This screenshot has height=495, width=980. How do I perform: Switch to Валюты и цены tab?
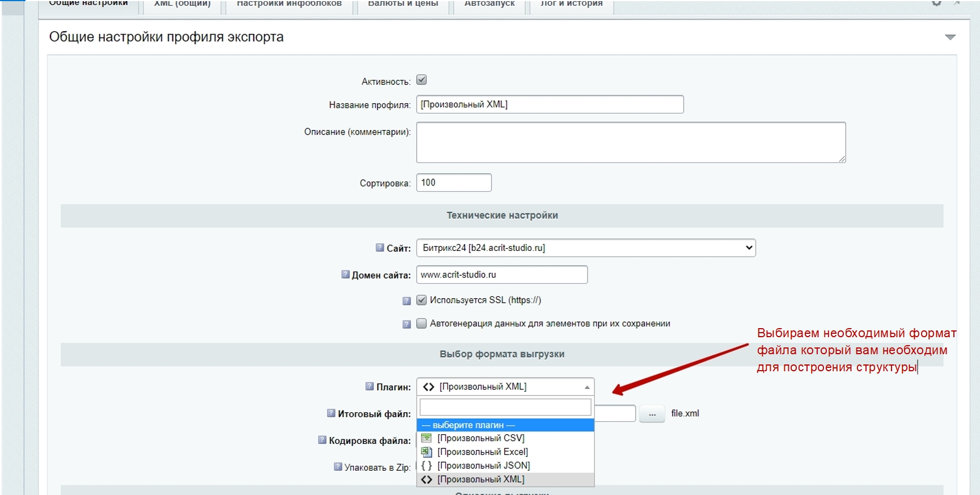tap(403, 5)
